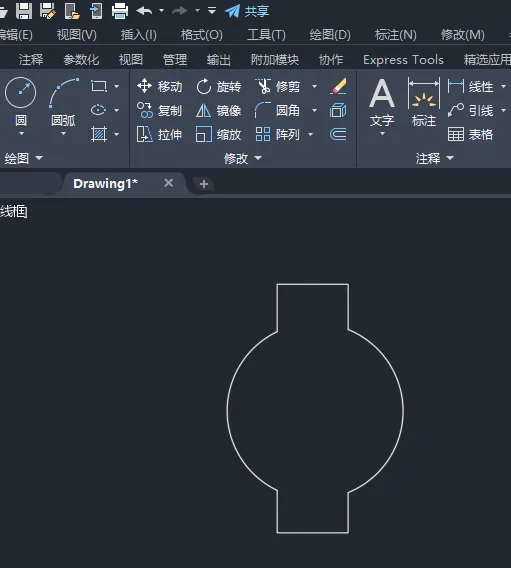511x568 pixels.
Task: Add a new drawing tab
Action: click(204, 184)
